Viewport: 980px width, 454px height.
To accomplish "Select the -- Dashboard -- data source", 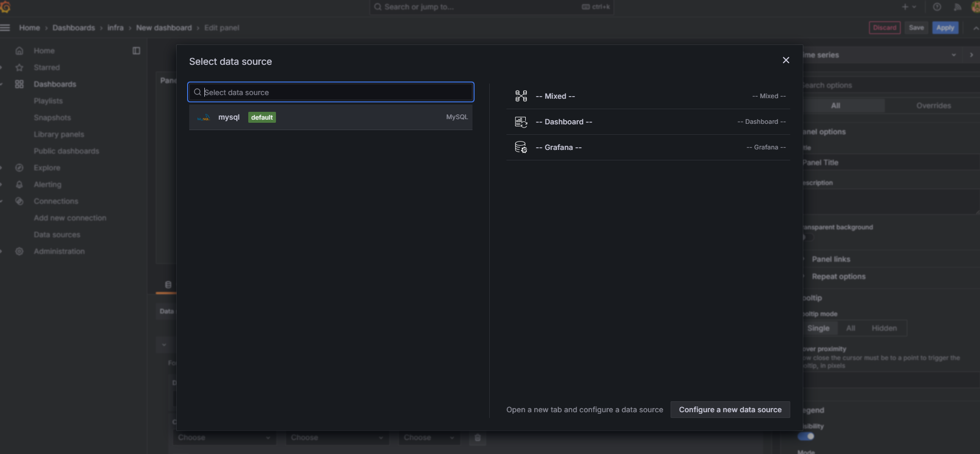I will coord(648,122).
